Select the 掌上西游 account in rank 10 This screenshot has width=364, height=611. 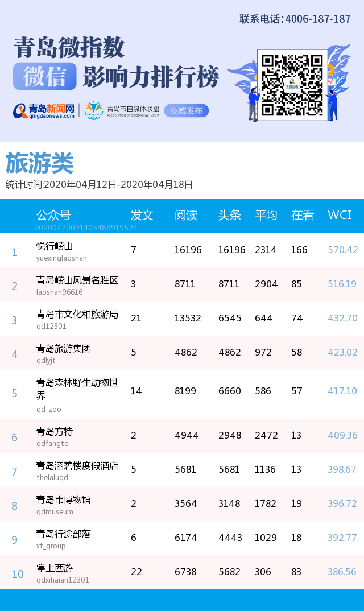pos(55,568)
